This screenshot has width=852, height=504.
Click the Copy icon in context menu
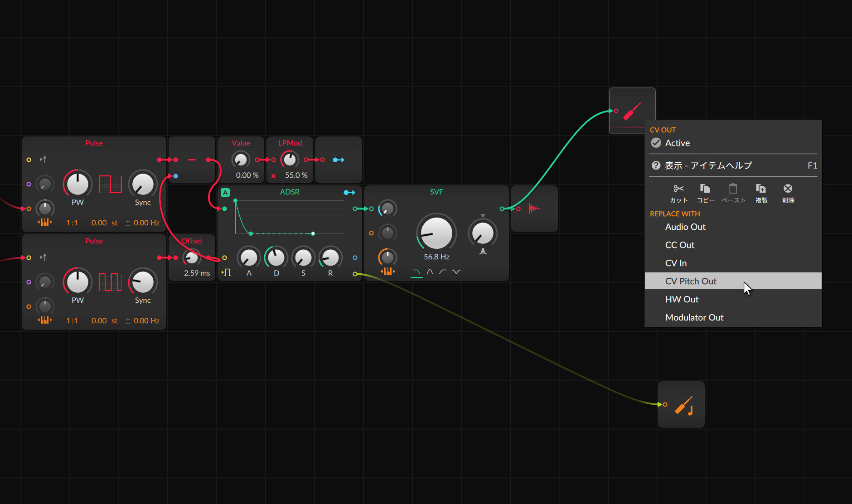pos(705,189)
